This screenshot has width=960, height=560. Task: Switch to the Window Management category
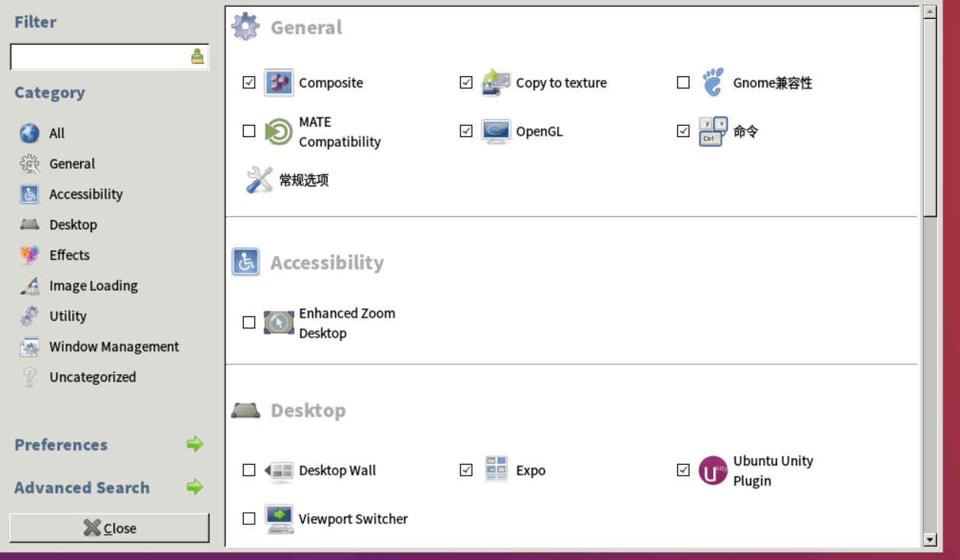click(113, 346)
